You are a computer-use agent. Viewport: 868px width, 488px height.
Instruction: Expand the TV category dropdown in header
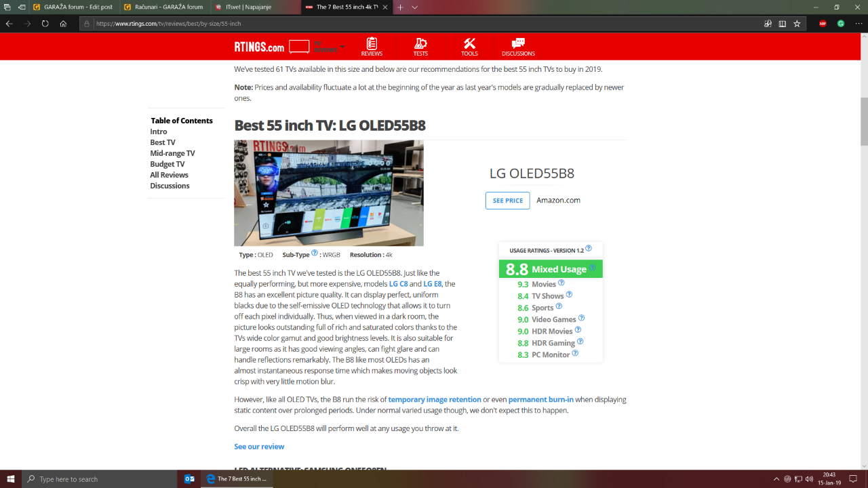pyautogui.click(x=342, y=47)
